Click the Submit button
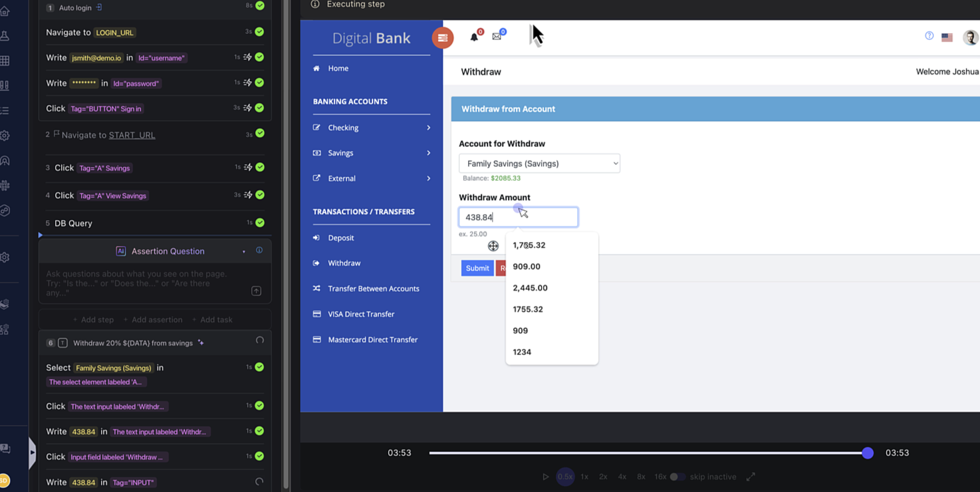Viewport: 980px width, 492px height. (x=477, y=267)
